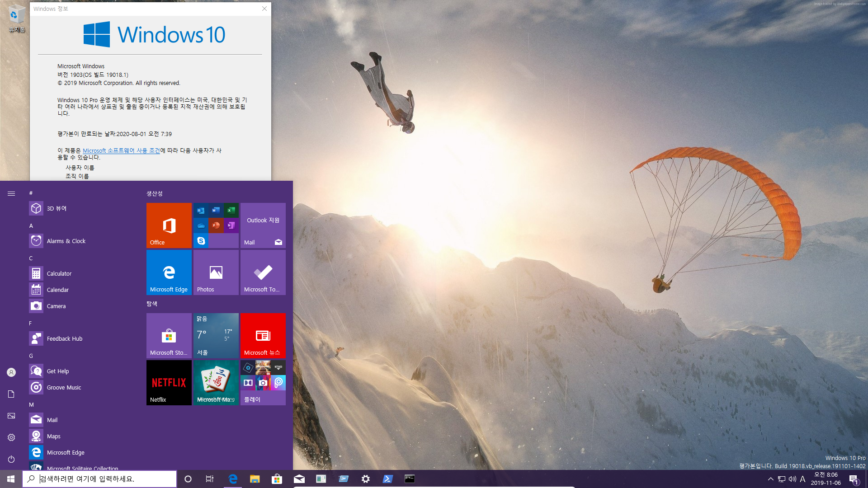
Task: Open the Microsoft News tile
Action: tap(263, 335)
